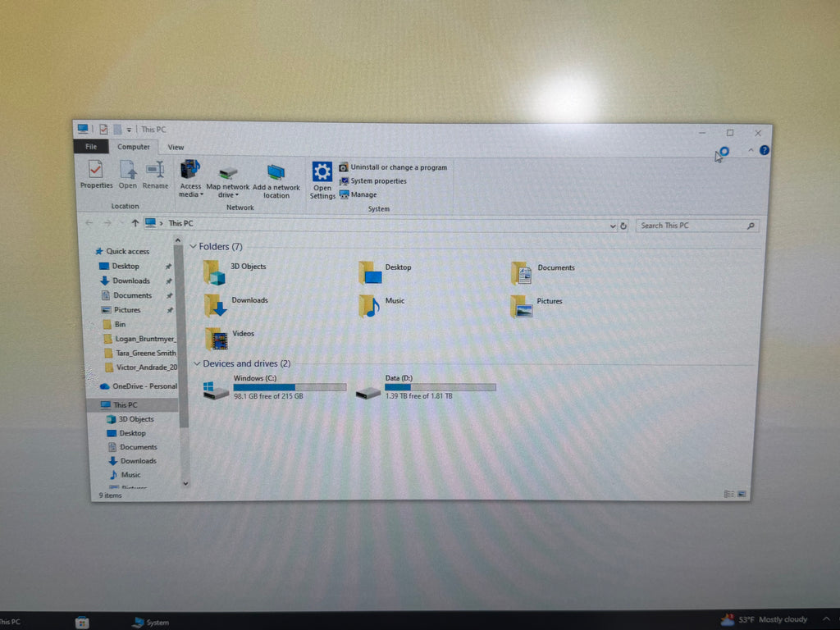The width and height of the screenshot is (840, 630).
Task: Open the Quick Access Toolbar customize arrow
Action: tap(129, 130)
